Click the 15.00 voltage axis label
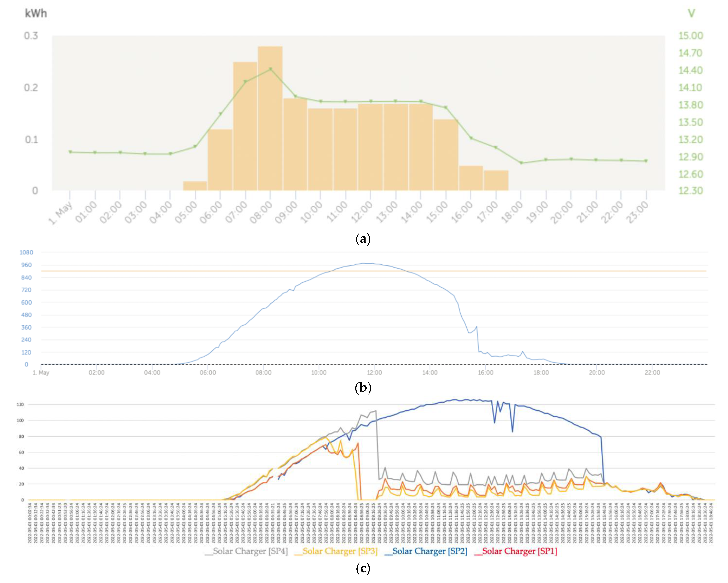Screen dimensions: 728x583 click(x=690, y=36)
